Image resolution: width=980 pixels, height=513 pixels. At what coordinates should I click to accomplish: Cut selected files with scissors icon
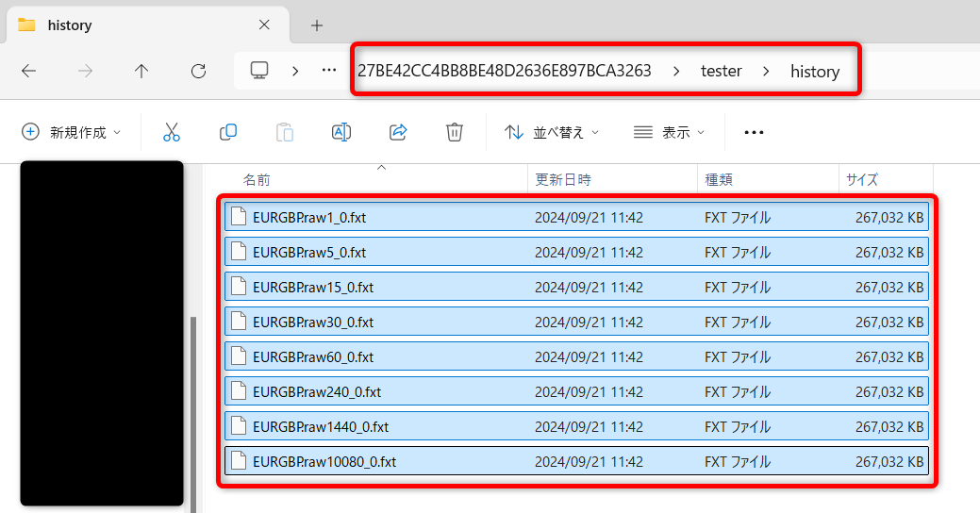pos(172,132)
